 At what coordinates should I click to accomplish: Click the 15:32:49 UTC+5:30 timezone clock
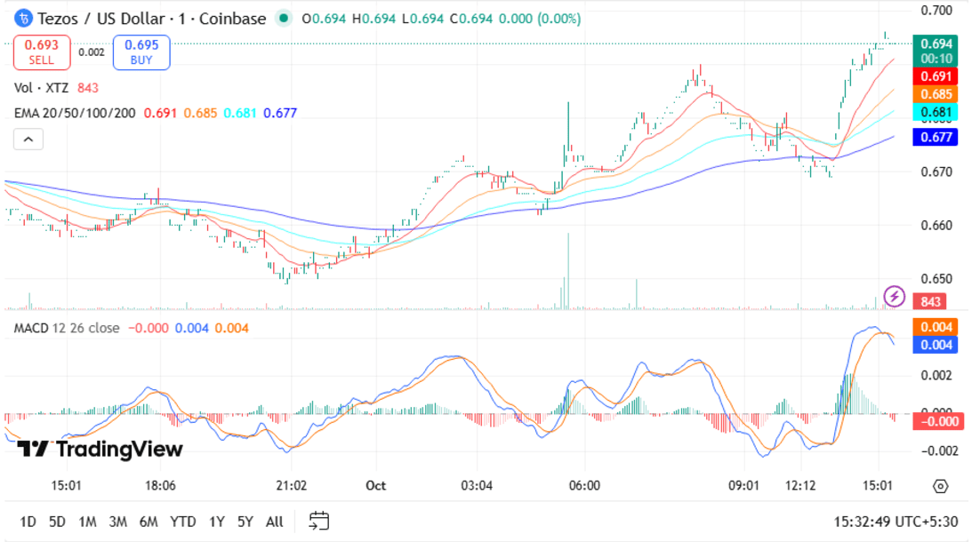895,522
